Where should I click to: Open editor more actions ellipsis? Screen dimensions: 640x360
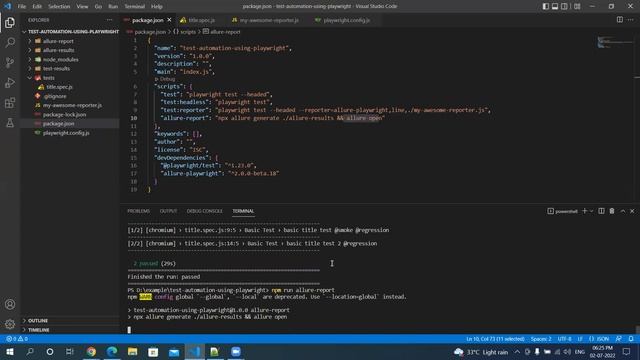[631, 20]
